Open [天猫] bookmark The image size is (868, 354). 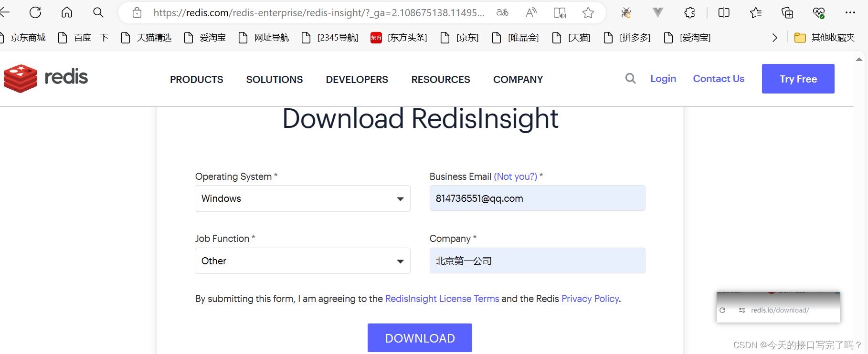[x=571, y=38]
